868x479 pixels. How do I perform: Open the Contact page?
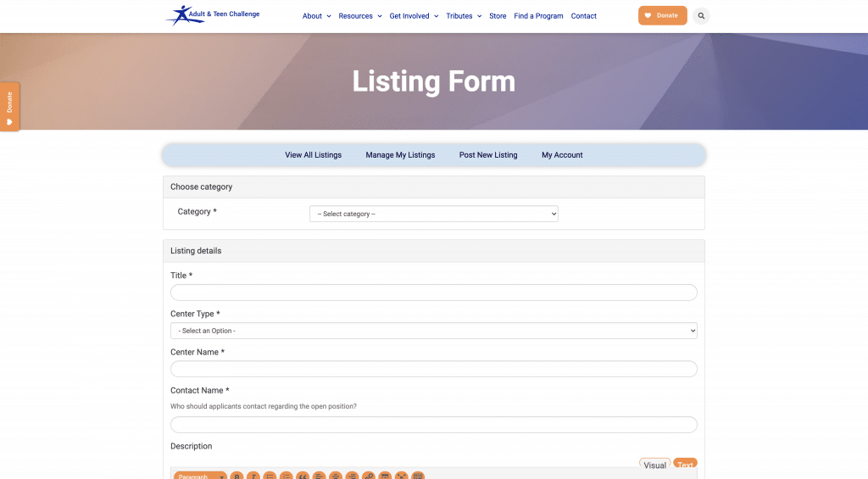(583, 16)
